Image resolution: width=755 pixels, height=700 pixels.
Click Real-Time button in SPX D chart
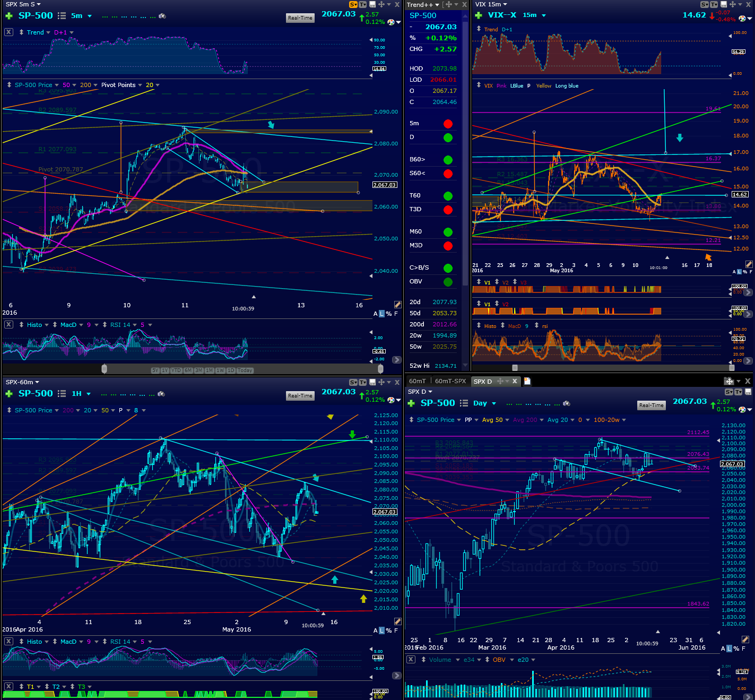click(652, 405)
